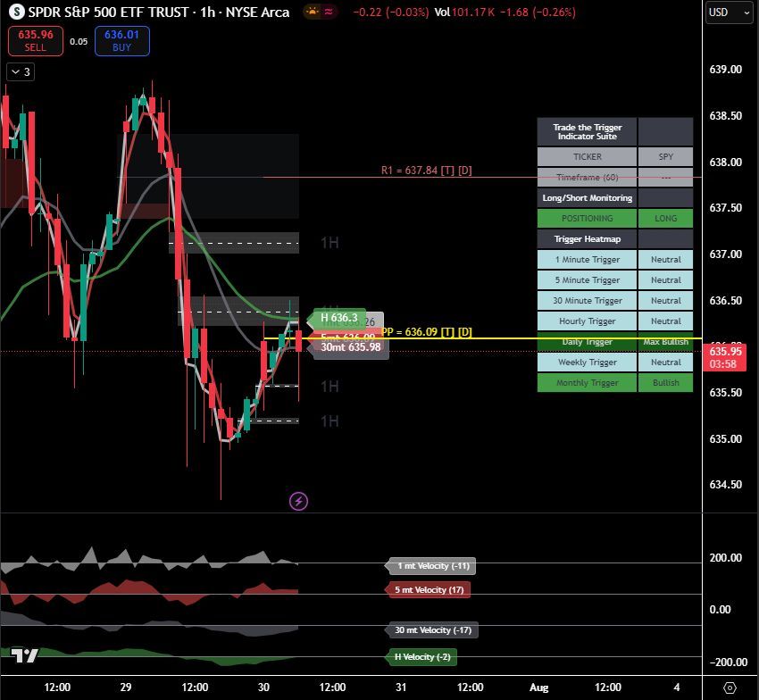Click the SPDR symbol logo icon
The height and width of the screenshot is (700, 759).
tap(17, 12)
